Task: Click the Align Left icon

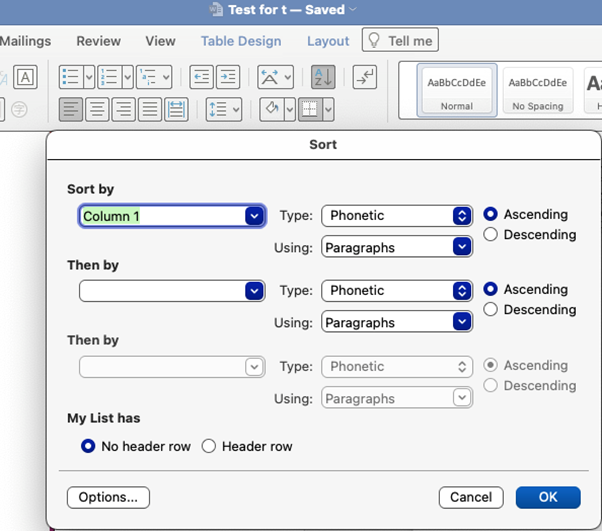Action: pyautogui.click(x=71, y=109)
